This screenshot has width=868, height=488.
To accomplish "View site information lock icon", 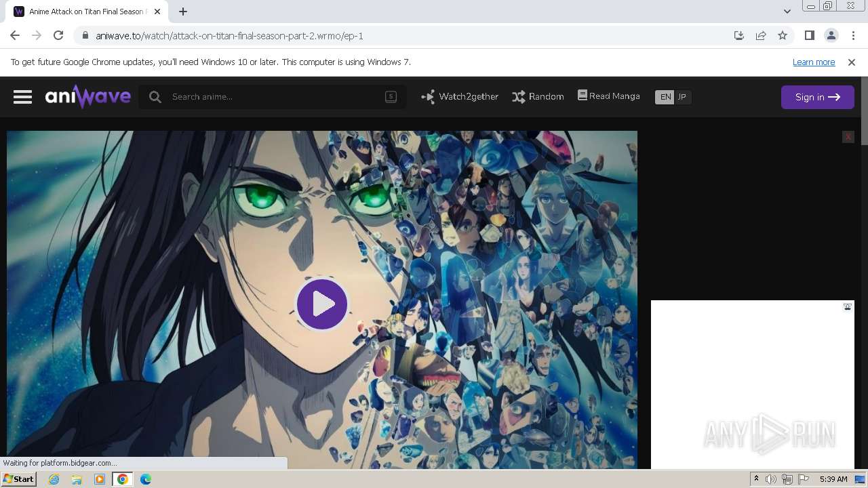I will click(x=85, y=36).
